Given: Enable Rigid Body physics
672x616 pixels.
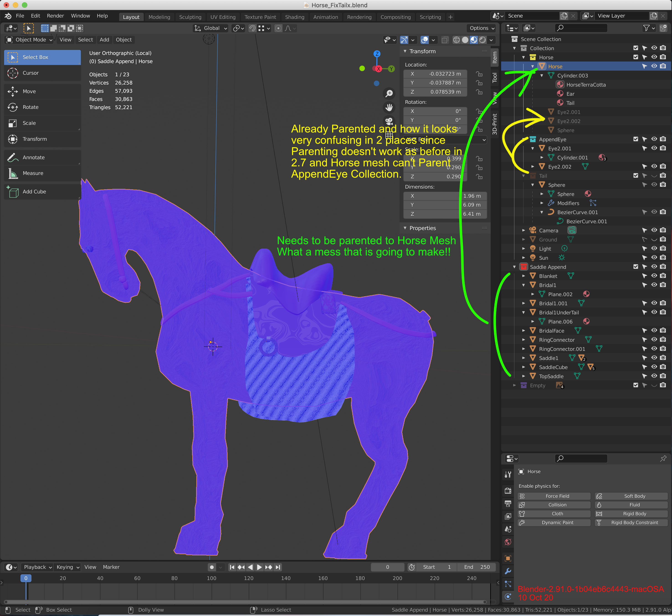Looking at the screenshot, I should click(631, 514).
